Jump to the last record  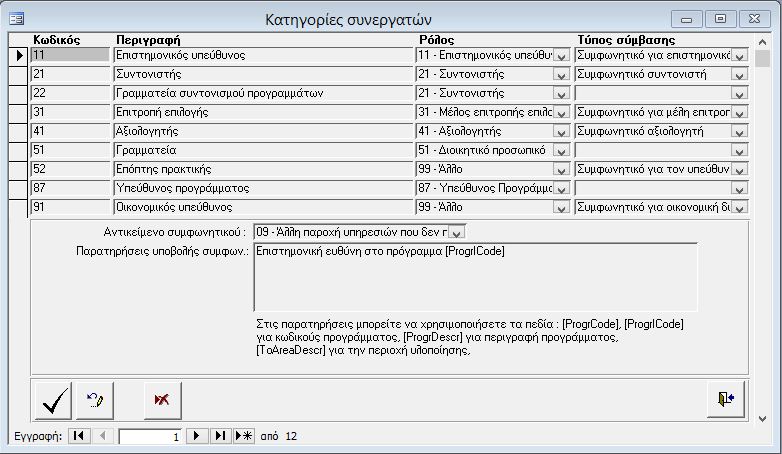coord(220,437)
